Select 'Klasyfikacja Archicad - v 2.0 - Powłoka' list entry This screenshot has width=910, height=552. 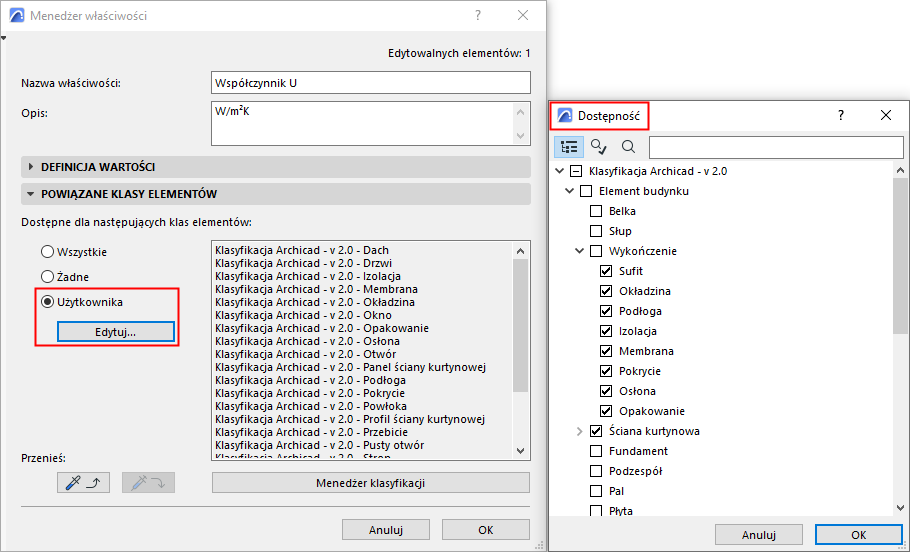coord(310,406)
